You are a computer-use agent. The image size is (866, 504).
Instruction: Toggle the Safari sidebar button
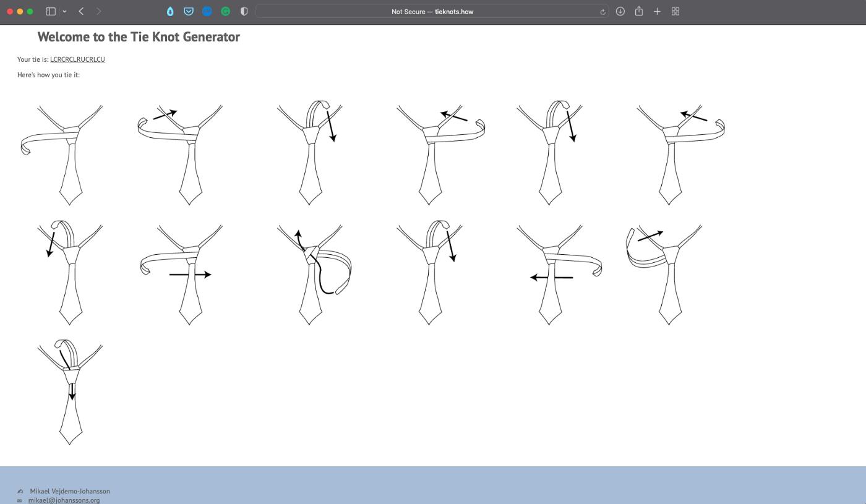[x=51, y=11]
